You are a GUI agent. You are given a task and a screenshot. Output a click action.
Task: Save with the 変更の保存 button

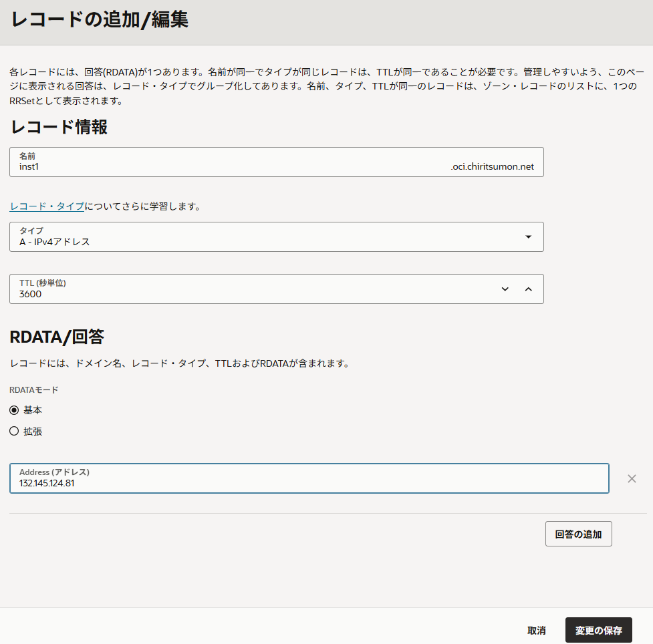tap(598, 630)
